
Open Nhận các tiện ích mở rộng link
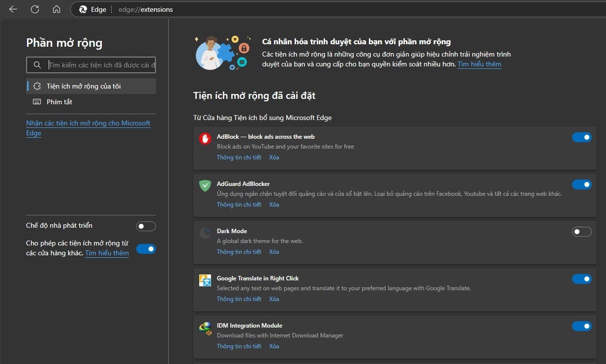pyautogui.click(x=88, y=128)
